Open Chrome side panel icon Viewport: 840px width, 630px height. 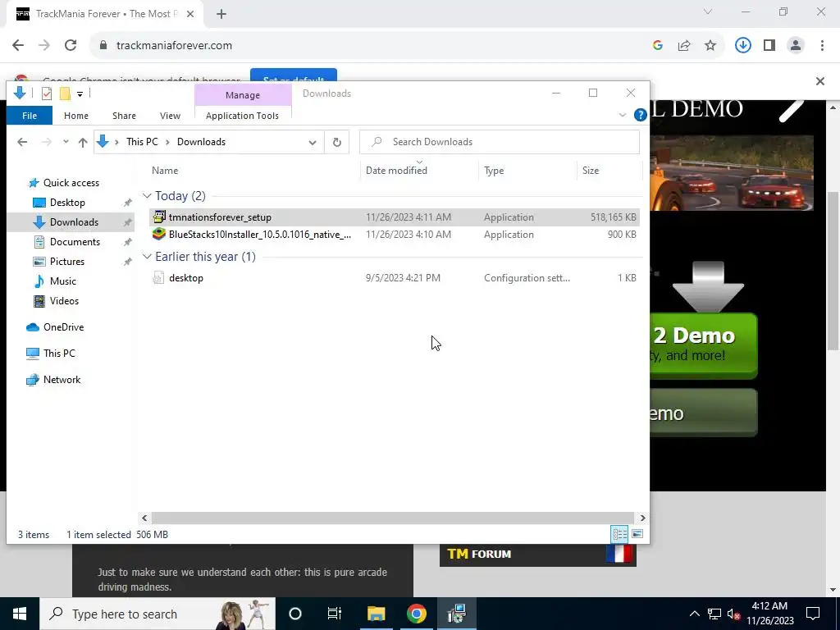click(x=769, y=46)
